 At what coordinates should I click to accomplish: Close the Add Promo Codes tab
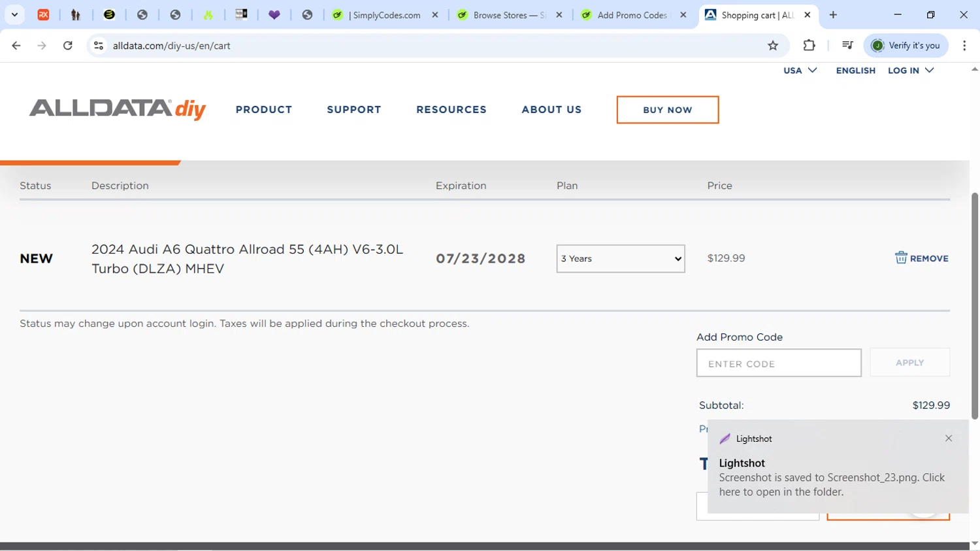pyautogui.click(x=683, y=15)
